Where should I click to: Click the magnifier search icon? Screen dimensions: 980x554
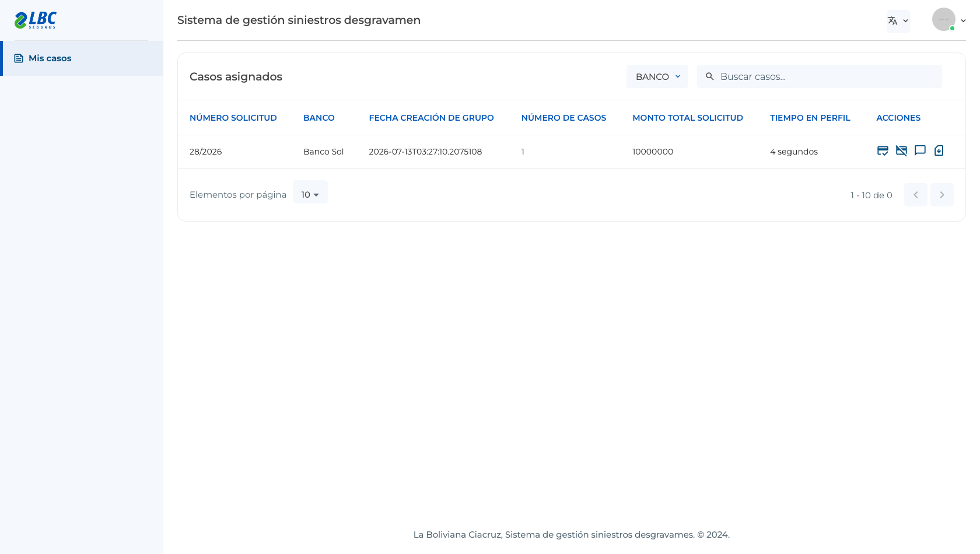710,76
